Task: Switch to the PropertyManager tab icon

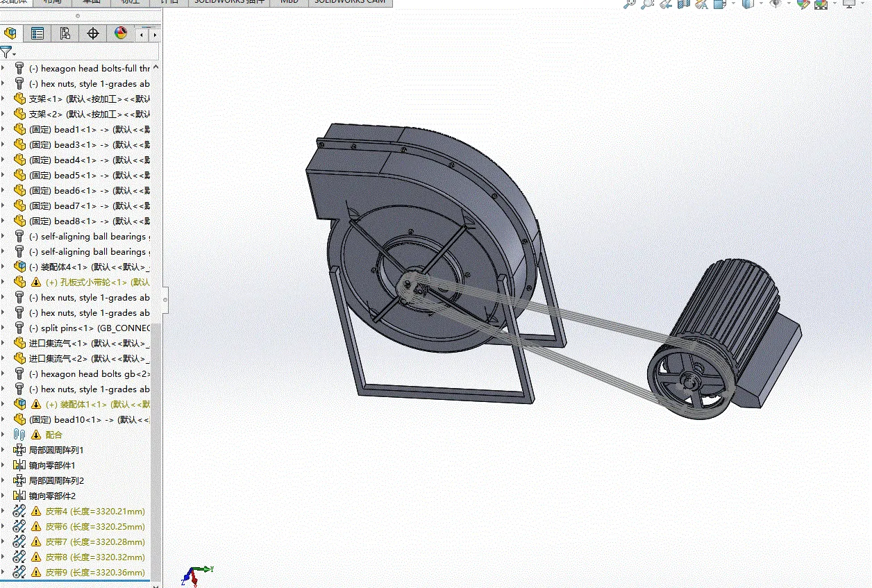Action: click(37, 33)
